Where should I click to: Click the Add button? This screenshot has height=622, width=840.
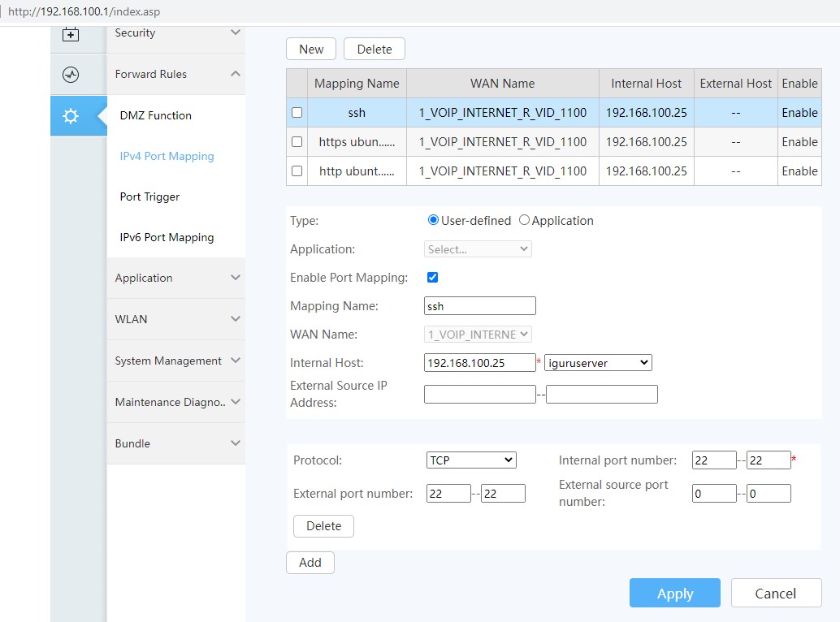(310, 563)
